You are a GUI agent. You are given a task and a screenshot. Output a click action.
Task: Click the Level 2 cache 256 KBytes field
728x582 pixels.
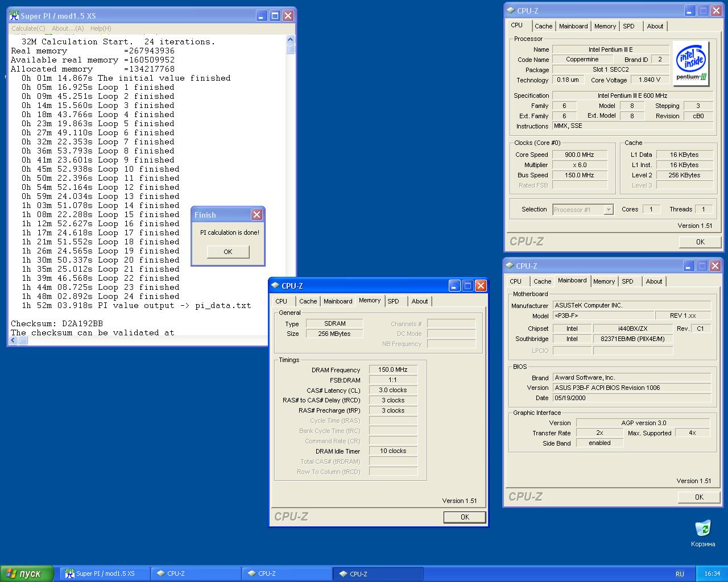pyautogui.click(x=684, y=175)
